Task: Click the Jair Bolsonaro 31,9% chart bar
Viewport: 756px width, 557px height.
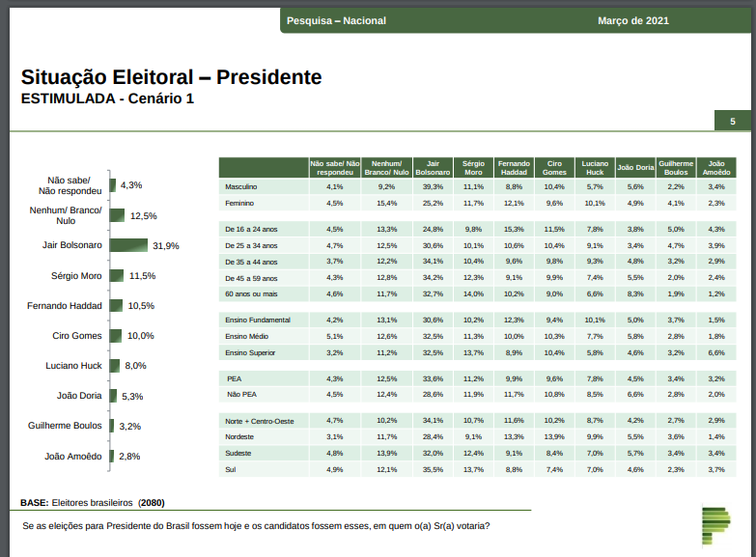Action: 128,245
